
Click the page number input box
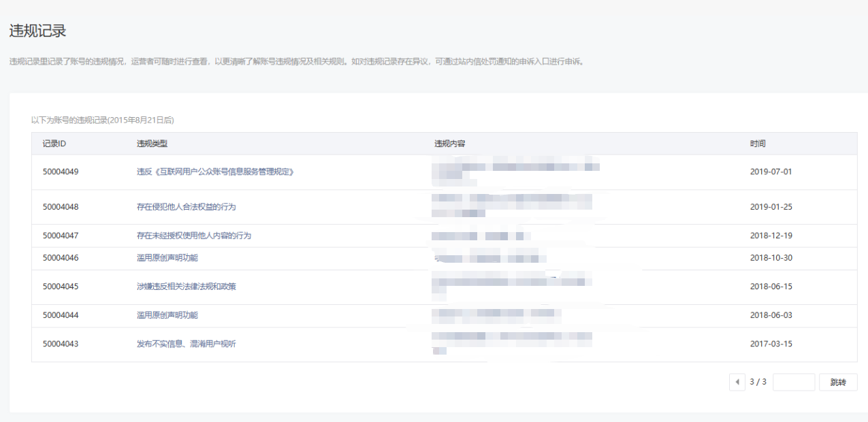pyautogui.click(x=794, y=382)
